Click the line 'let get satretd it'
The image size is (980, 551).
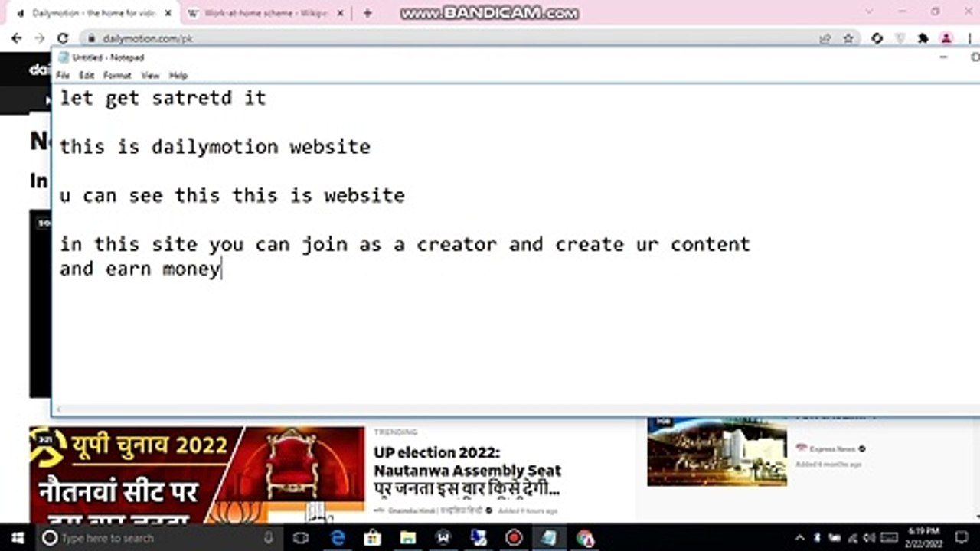coord(163,98)
